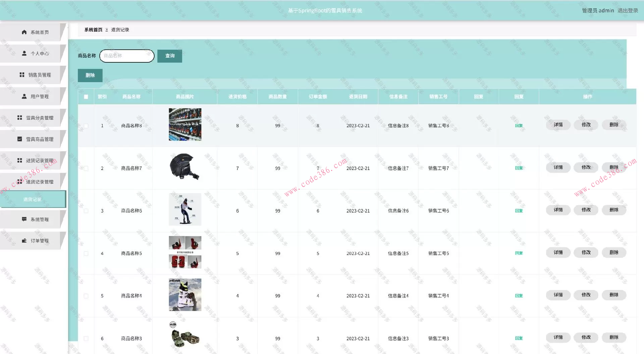Image resolution: width=644 pixels, height=354 pixels.
Task: Go to 系统首页 in the breadcrumb
Action: click(x=93, y=30)
